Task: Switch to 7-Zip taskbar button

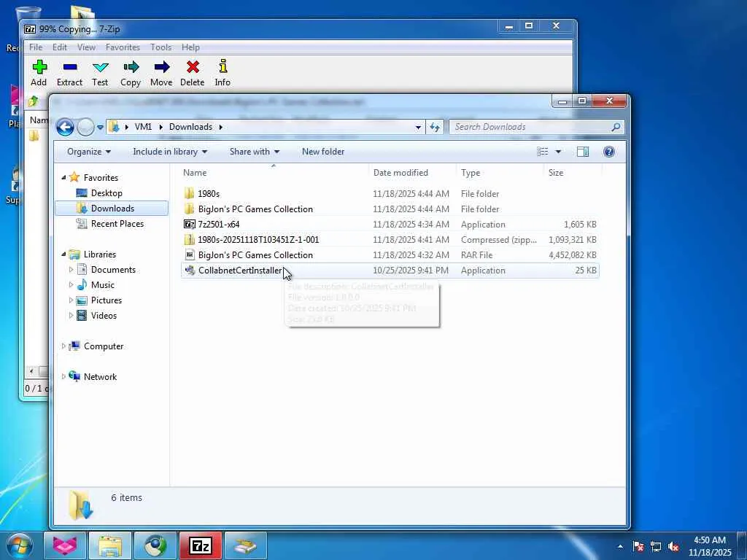Action: point(200,545)
